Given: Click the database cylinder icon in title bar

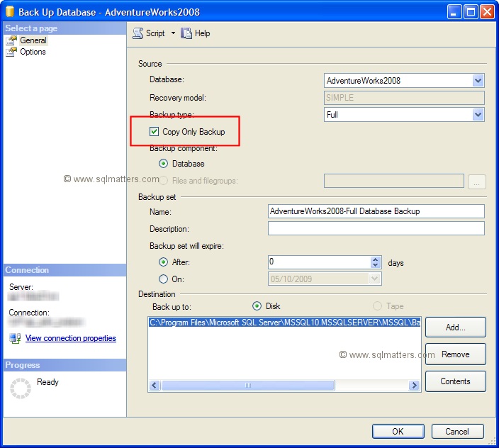Looking at the screenshot, I should (10, 12).
